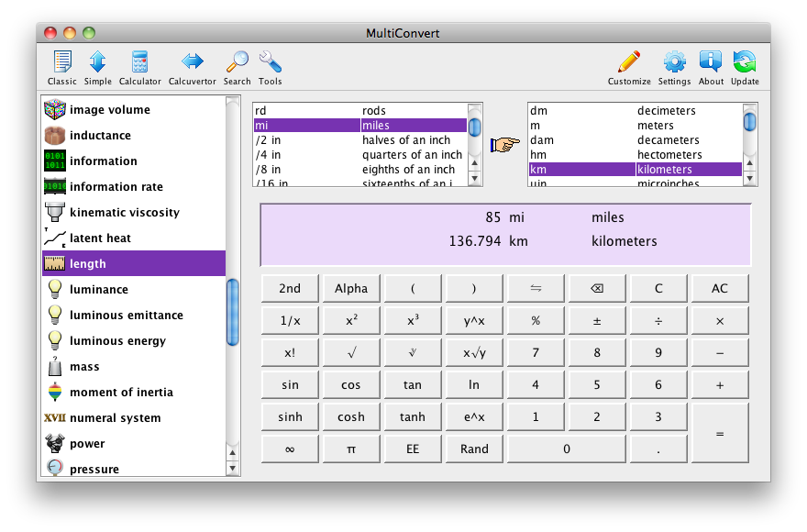Open Customize with the pencil icon

click(x=629, y=68)
